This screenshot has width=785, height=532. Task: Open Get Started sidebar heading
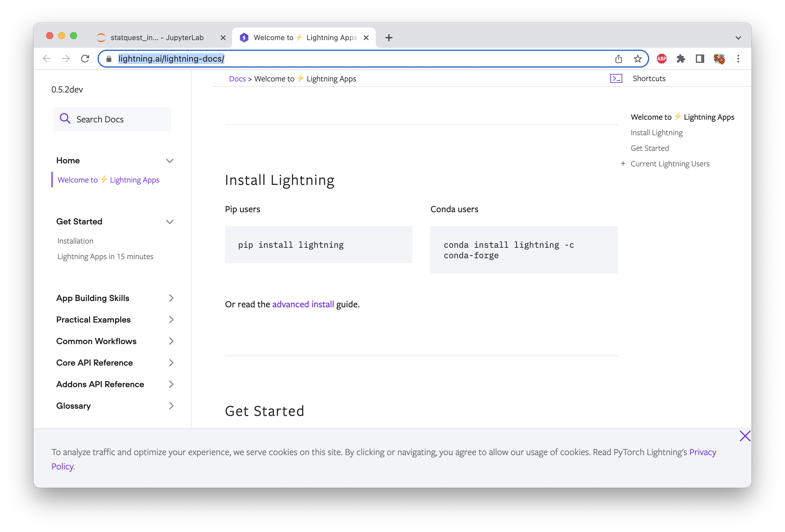click(79, 222)
